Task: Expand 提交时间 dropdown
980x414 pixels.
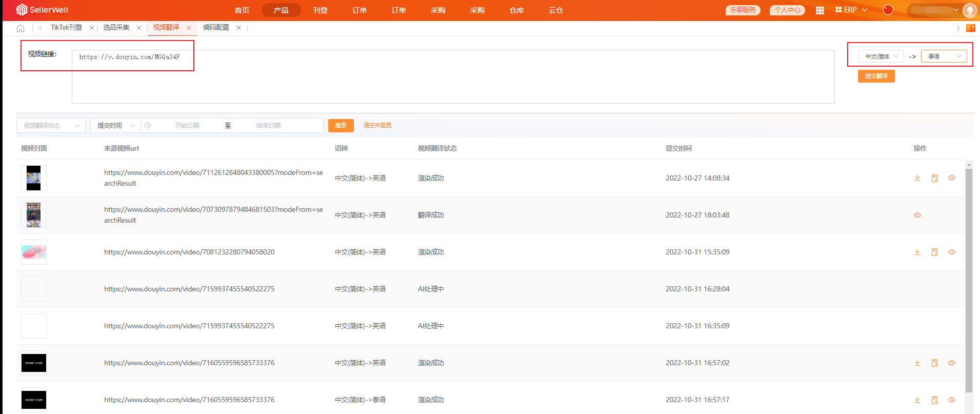Action: coord(115,125)
